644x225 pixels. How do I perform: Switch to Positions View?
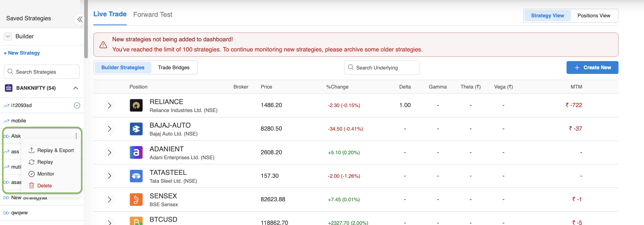pyautogui.click(x=594, y=16)
